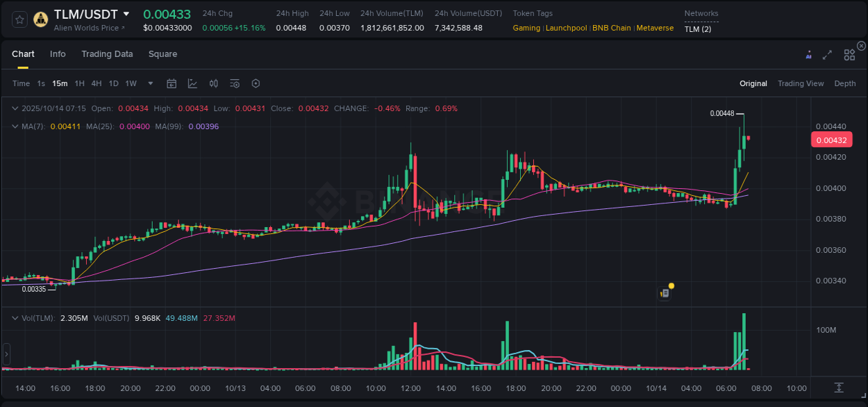The height and width of the screenshot is (407, 868).
Task: Open the indicator settings icon
Action: [234, 83]
